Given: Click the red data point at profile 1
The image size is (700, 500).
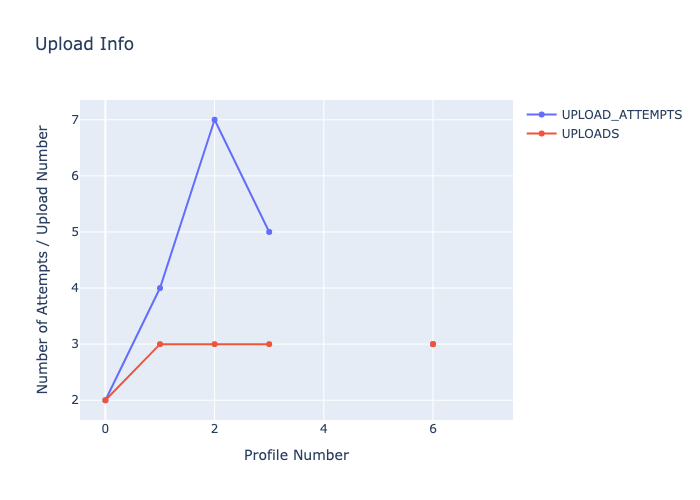Looking at the screenshot, I should [x=160, y=344].
